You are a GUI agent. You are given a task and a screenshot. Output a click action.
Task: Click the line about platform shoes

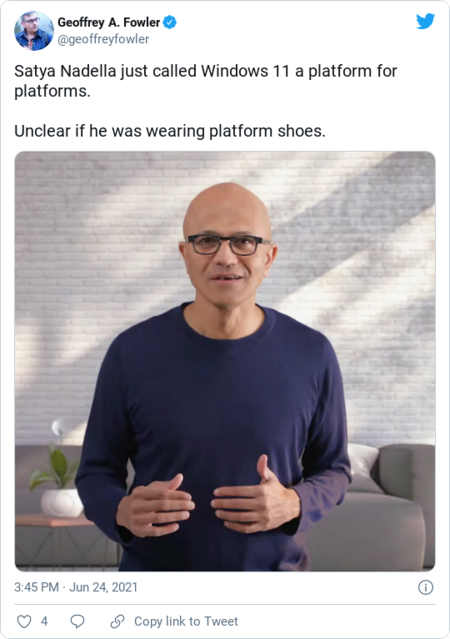(x=170, y=131)
